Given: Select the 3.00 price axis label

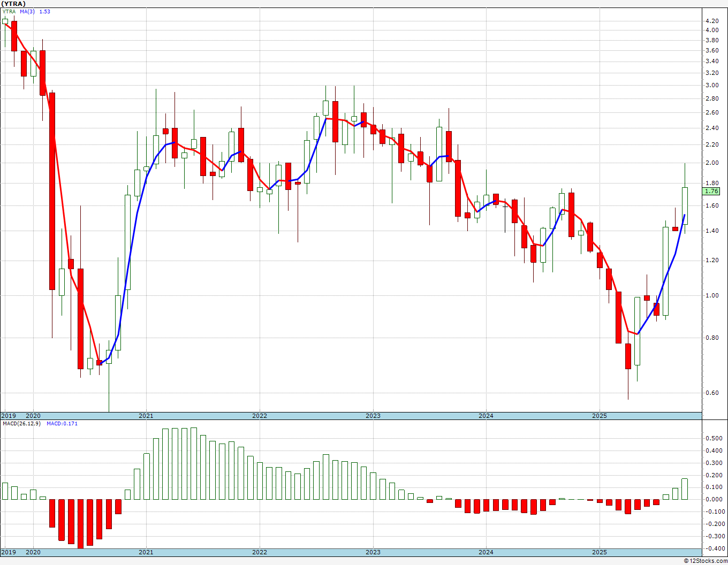Looking at the screenshot, I should tap(712, 85).
